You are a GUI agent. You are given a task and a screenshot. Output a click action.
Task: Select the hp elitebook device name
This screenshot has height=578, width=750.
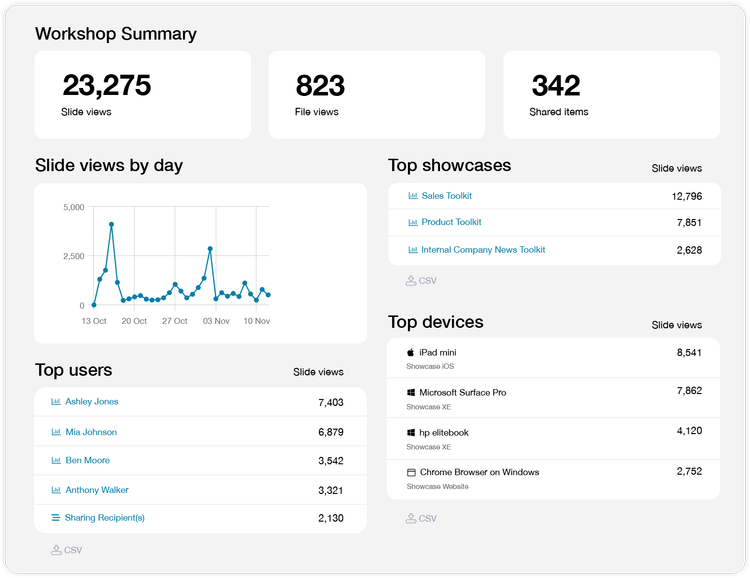point(444,433)
